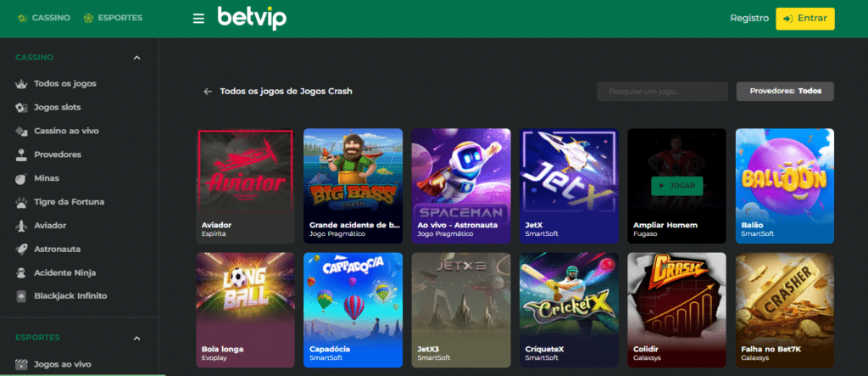Click the Fugaso provider text
This screenshot has width=868, height=376.
click(x=645, y=234)
